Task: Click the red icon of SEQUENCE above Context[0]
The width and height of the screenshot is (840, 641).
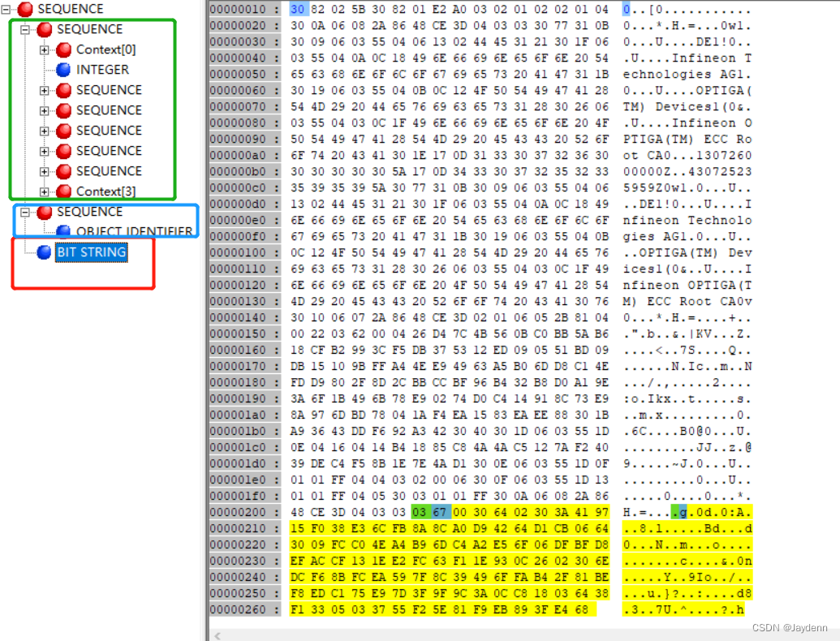Action: coord(45,29)
